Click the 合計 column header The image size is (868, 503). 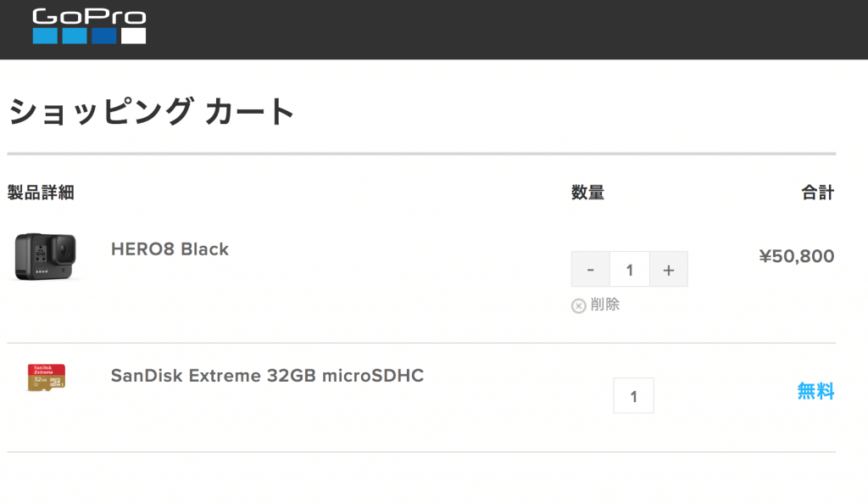(818, 193)
